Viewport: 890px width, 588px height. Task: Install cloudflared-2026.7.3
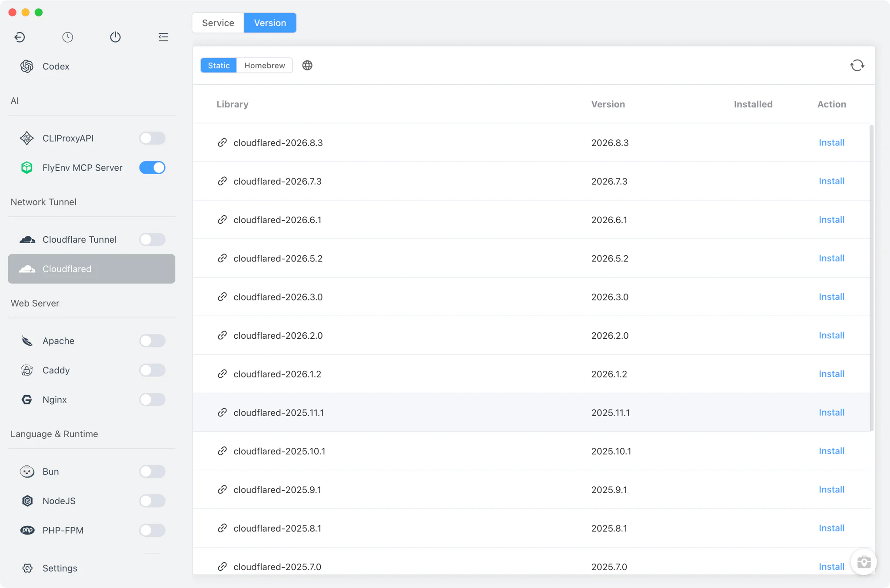pos(831,181)
